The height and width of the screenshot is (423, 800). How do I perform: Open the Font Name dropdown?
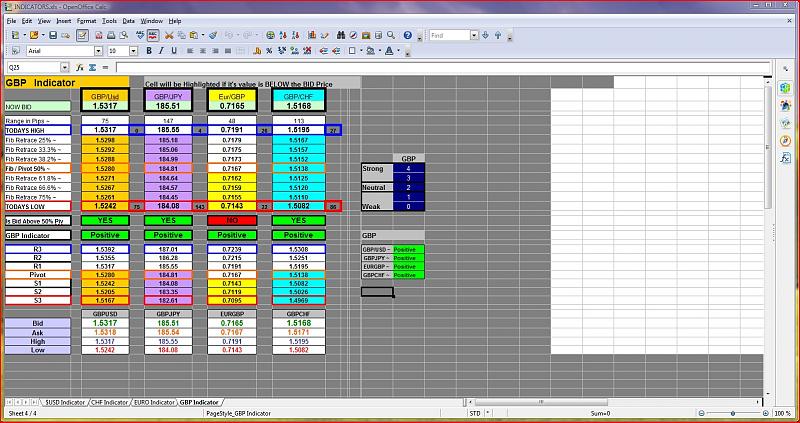point(98,51)
